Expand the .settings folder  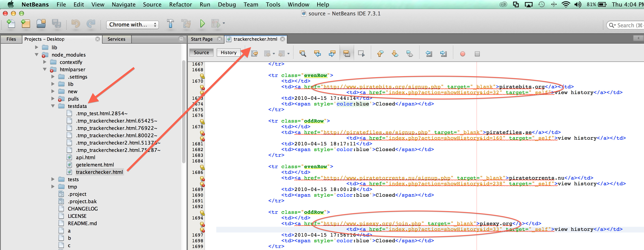(x=53, y=77)
